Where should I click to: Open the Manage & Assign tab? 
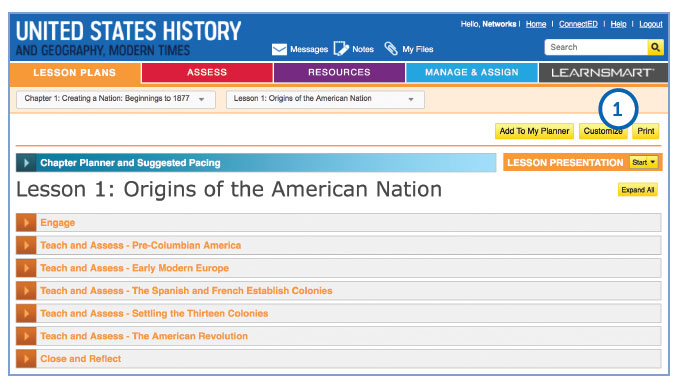click(x=472, y=73)
